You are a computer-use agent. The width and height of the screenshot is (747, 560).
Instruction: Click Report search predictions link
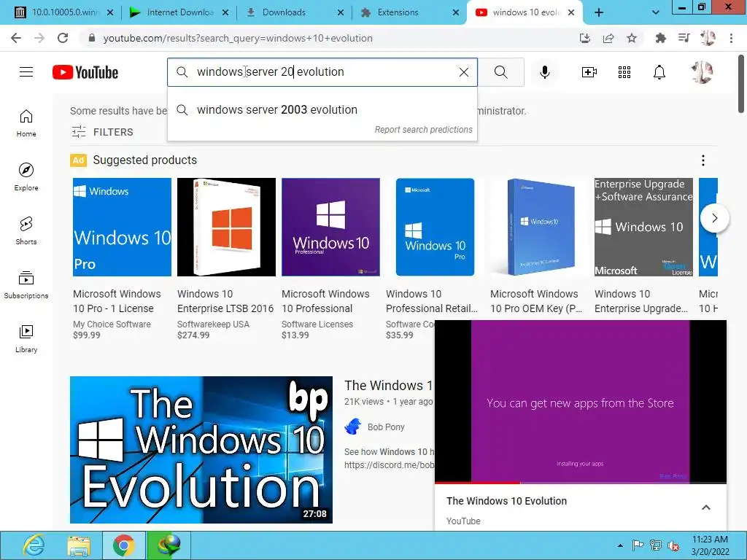(424, 130)
